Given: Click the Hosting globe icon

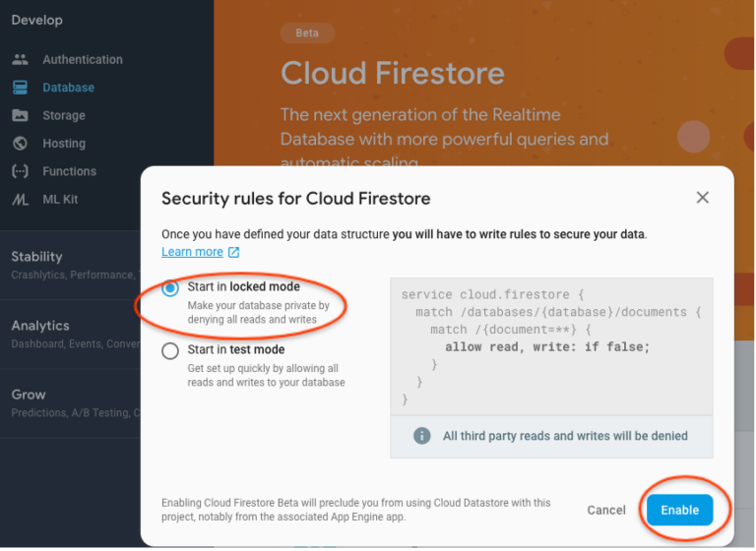Looking at the screenshot, I should click(x=20, y=144).
